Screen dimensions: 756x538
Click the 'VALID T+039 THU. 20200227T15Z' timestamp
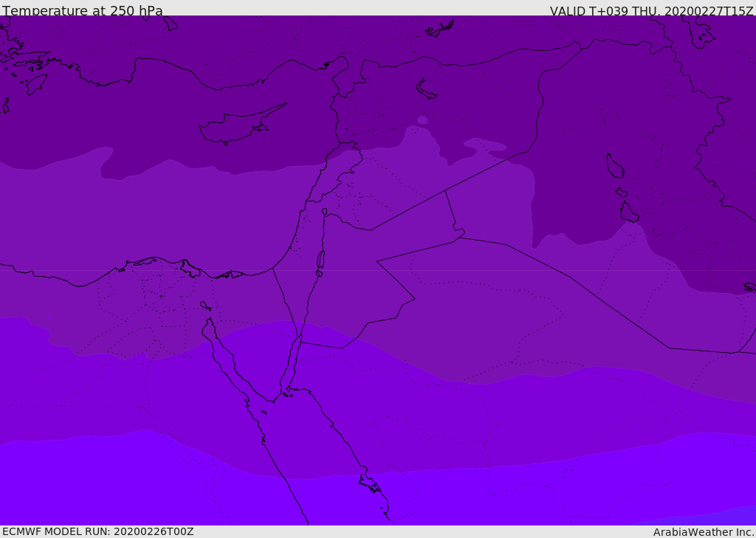(651, 11)
